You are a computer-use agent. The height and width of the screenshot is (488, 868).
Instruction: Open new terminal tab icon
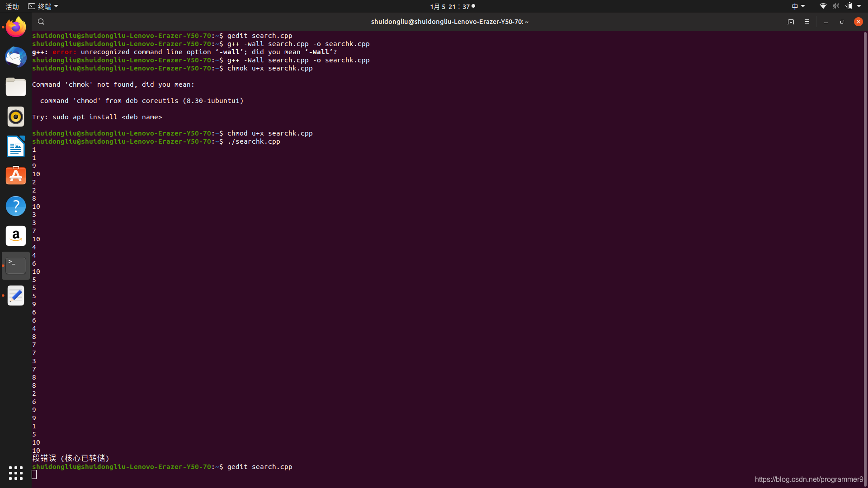791,22
